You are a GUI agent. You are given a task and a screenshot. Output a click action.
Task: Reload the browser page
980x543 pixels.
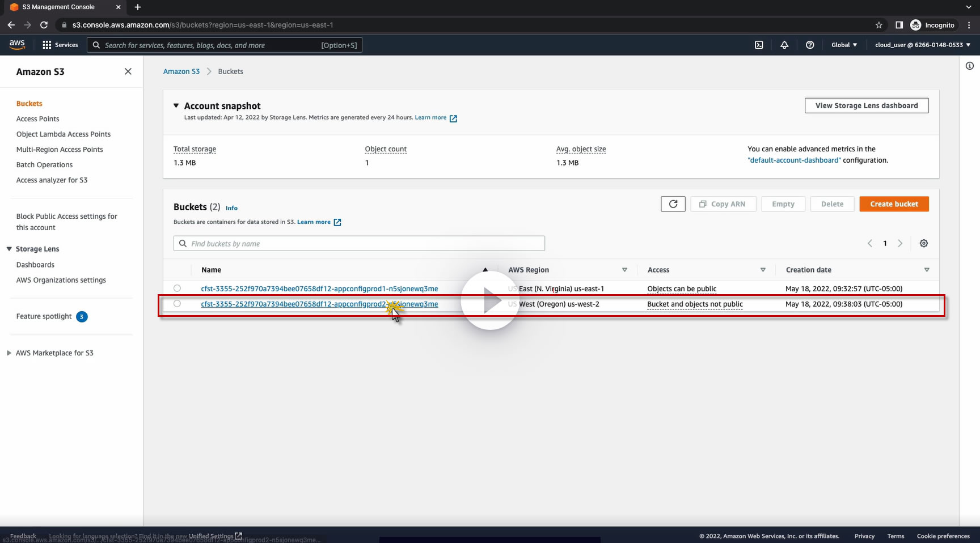click(44, 25)
